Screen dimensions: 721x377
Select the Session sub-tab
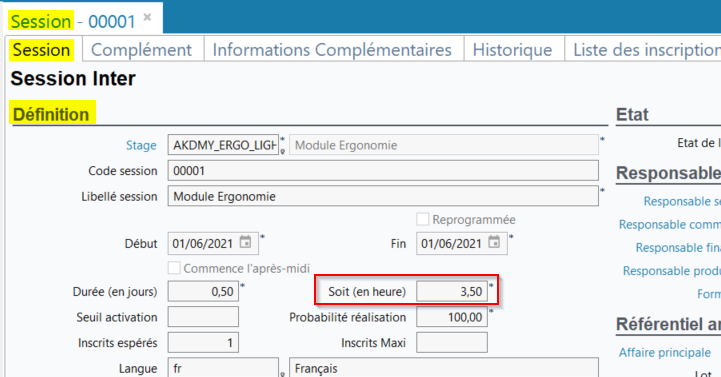point(41,50)
